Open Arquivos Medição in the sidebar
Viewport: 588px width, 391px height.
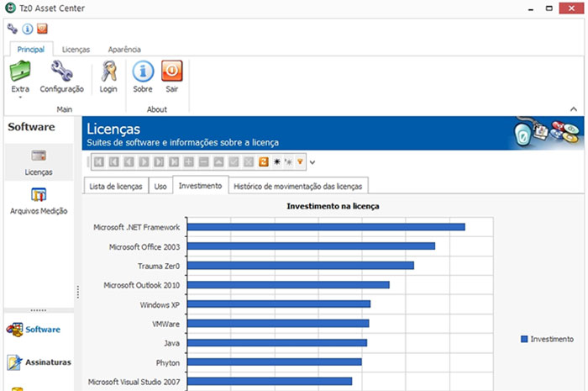pos(39,201)
